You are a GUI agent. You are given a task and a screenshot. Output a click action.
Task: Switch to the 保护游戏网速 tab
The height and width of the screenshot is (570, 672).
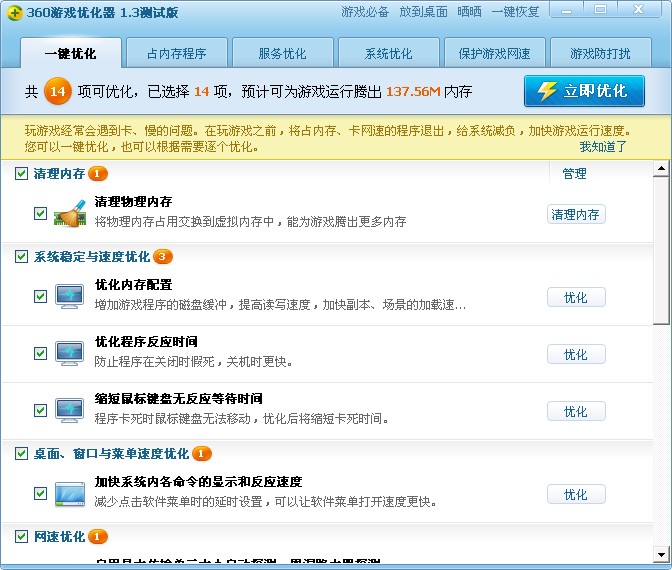click(x=494, y=54)
